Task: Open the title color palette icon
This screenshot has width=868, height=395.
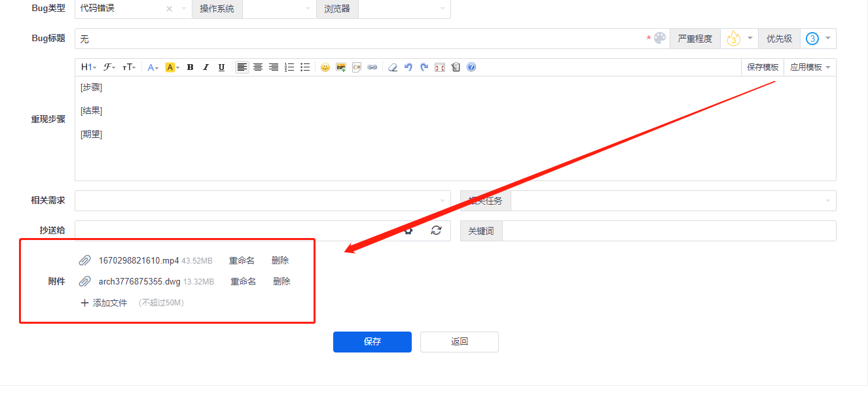Action: [x=660, y=39]
